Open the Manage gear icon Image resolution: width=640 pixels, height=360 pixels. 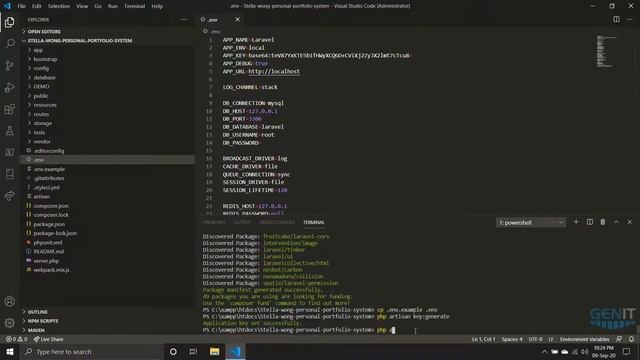point(9,323)
